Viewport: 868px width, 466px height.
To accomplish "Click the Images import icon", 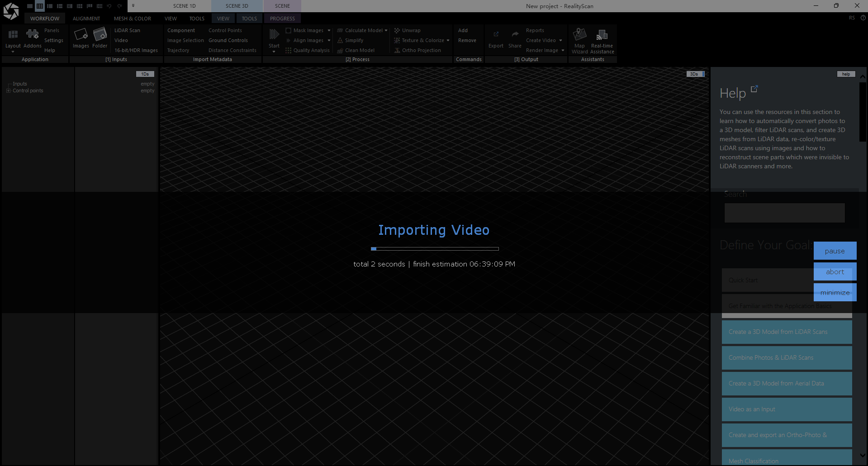I will (81, 34).
